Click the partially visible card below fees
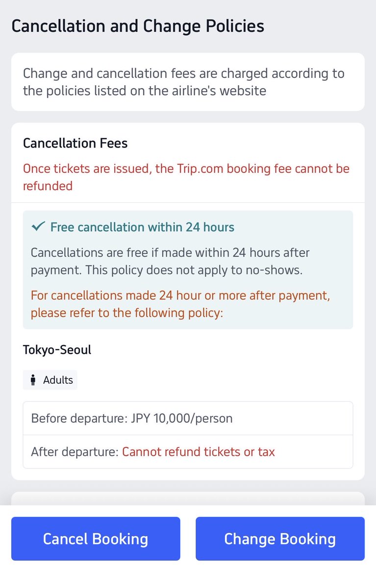376x588 pixels. click(x=188, y=498)
